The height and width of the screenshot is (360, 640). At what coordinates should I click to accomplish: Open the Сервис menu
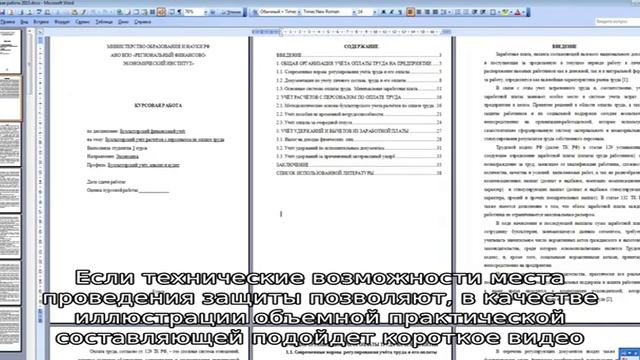point(82,22)
